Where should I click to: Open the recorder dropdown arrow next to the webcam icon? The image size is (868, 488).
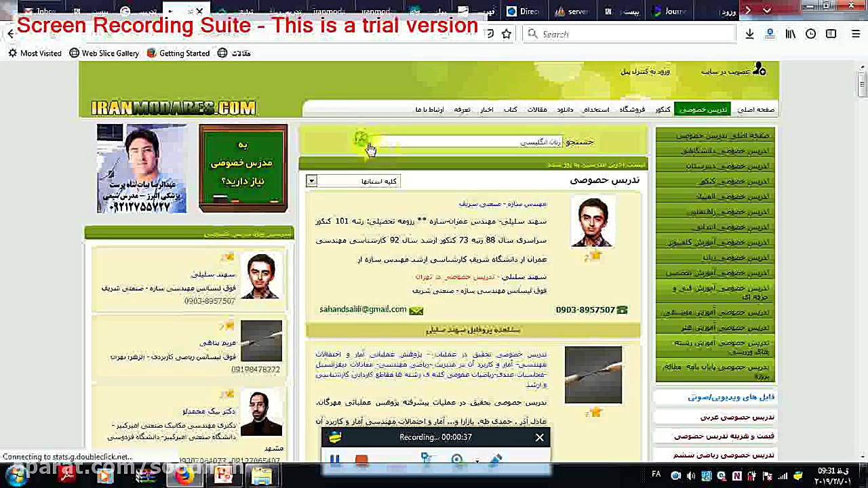[477, 460]
